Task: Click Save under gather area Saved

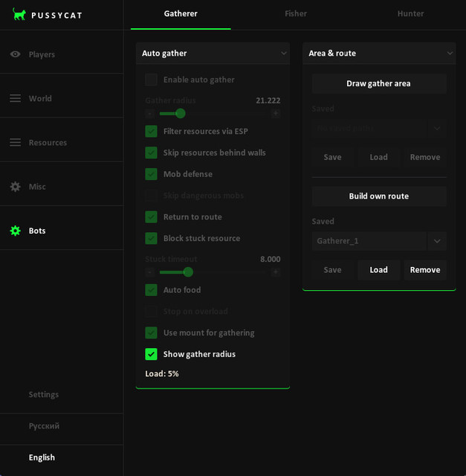Action: [332, 157]
